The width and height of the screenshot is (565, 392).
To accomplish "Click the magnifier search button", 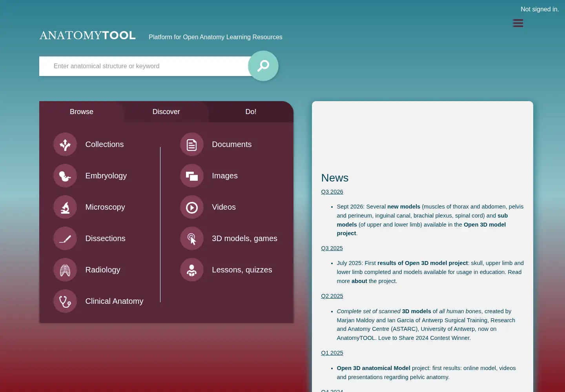I will 263,66.
